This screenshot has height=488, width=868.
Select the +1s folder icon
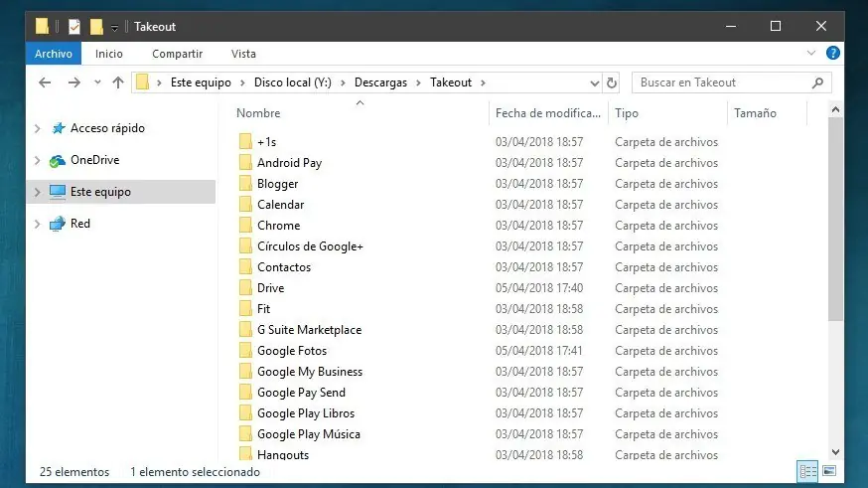click(x=245, y=141)
